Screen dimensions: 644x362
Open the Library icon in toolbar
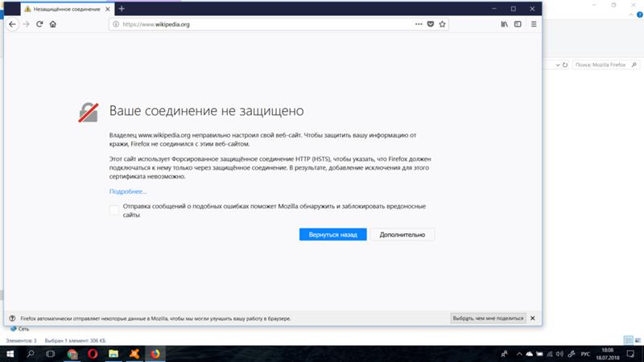[x=505, y=24]
